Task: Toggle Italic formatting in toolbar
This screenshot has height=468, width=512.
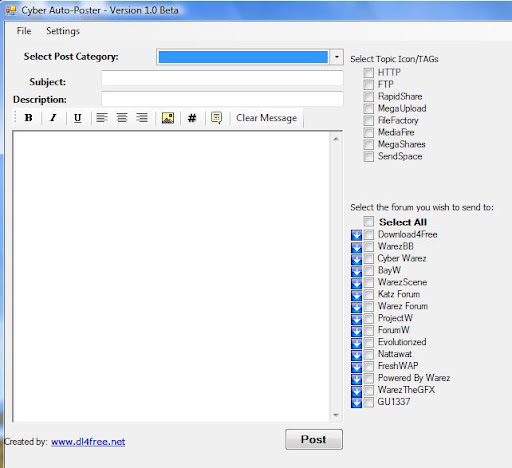Action: (53, 118)
